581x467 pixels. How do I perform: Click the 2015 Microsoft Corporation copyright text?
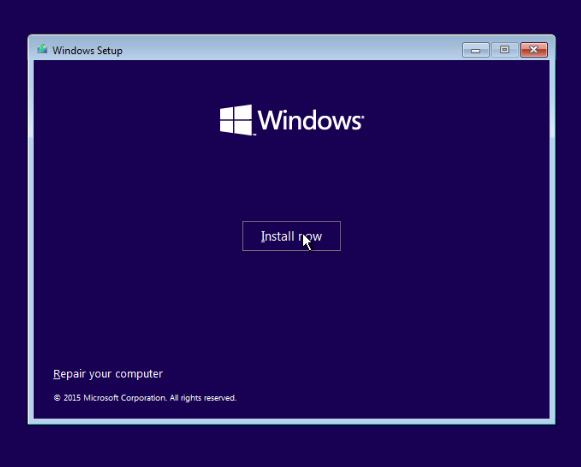pyautogui.click(x=145, y=398)
